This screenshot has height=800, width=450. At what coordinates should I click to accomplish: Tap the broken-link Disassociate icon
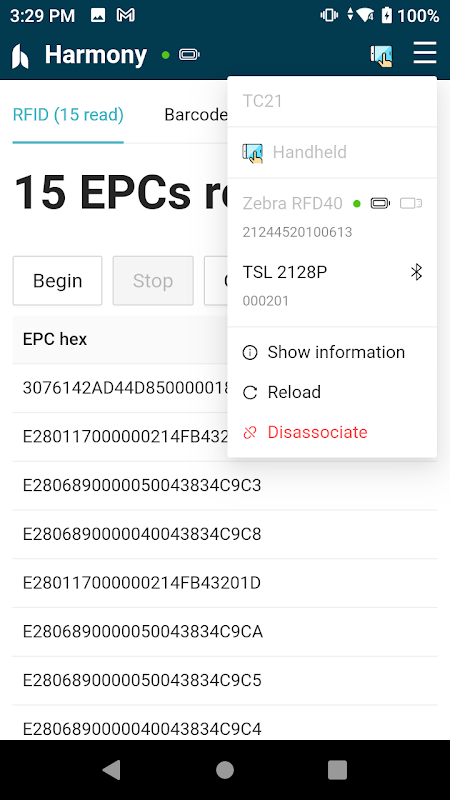coord(250,433)
